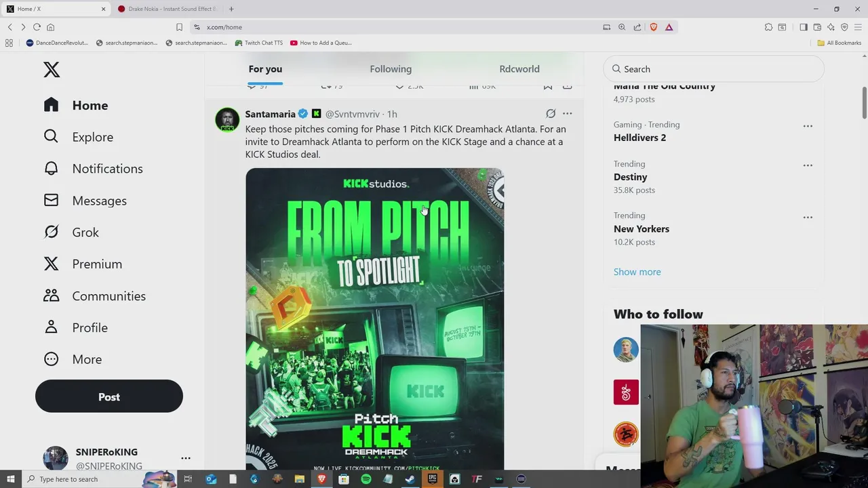Screen dimensions: 868x488
Task: Open the Twitch Chat TTS bookmark
Action: [x=258, y=43]
